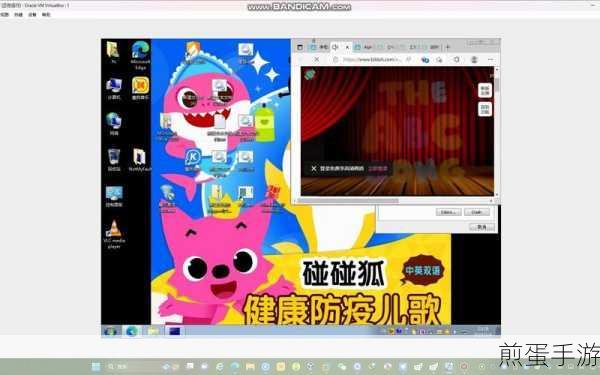The height and width of the screenshot is (375, 600).
Task: Select the NotMyFault desktop shortcut
Action: point(140,160)
